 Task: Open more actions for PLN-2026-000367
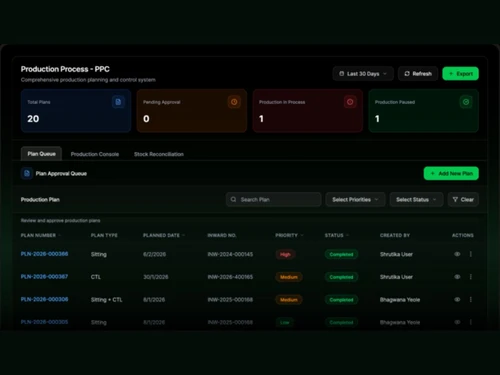471,277
